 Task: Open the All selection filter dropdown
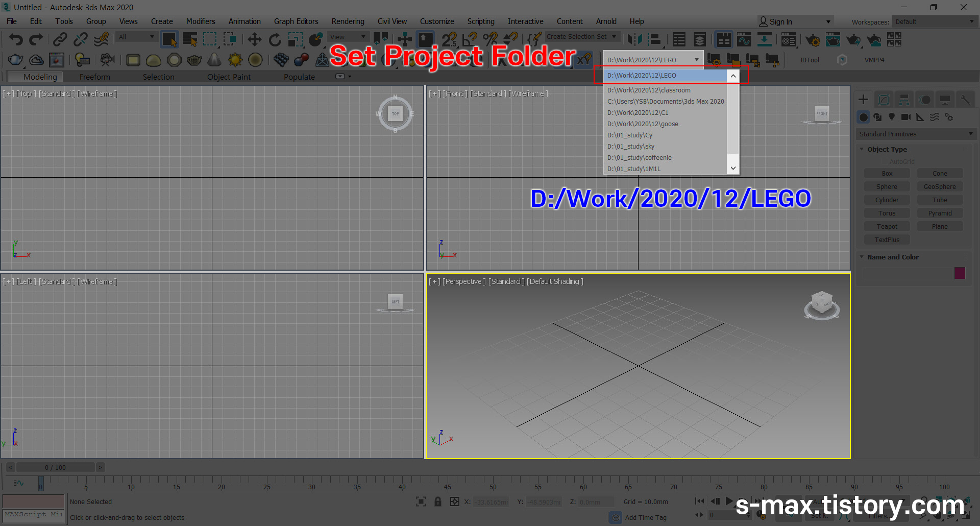136,37
